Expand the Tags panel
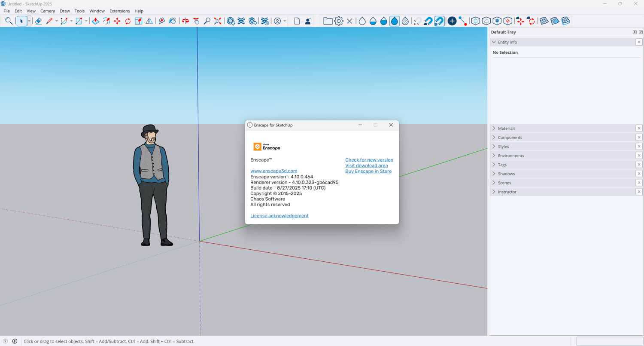Screen dimensions: 644x346 [494, 165]
